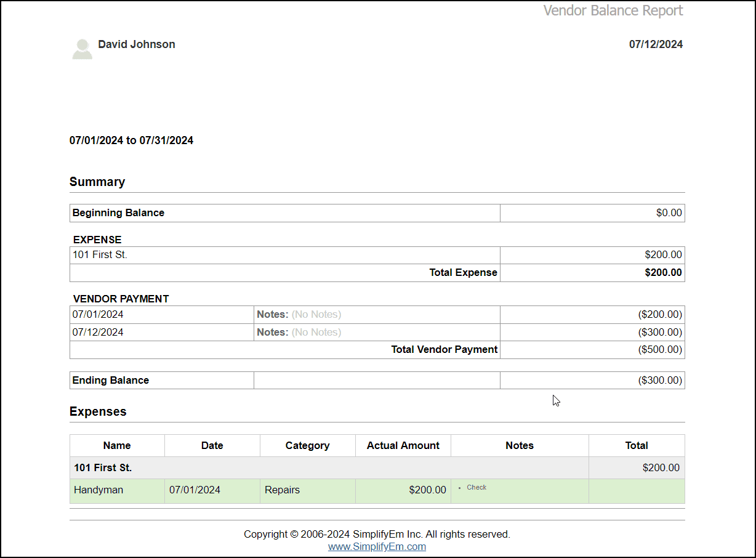Screen dimensions: 756x558
Task: Click the Vendor Balance Report title
Action: 613,11
